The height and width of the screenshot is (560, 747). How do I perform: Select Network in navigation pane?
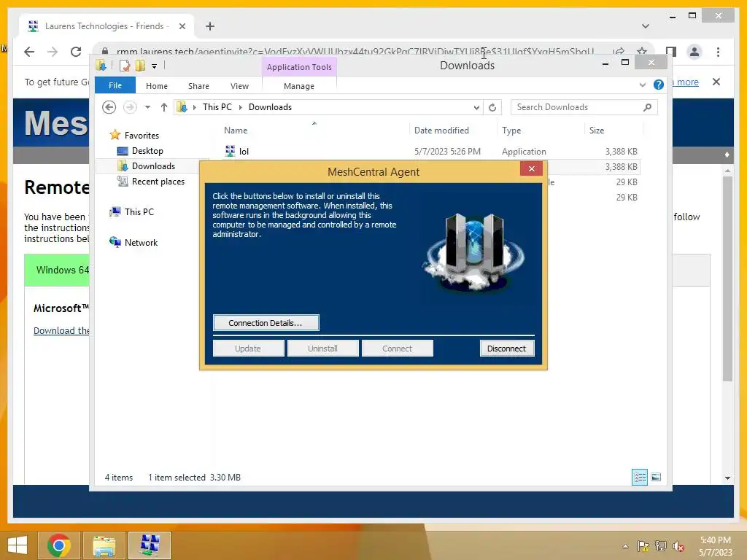pyautogui.click(x=141, y=242)
